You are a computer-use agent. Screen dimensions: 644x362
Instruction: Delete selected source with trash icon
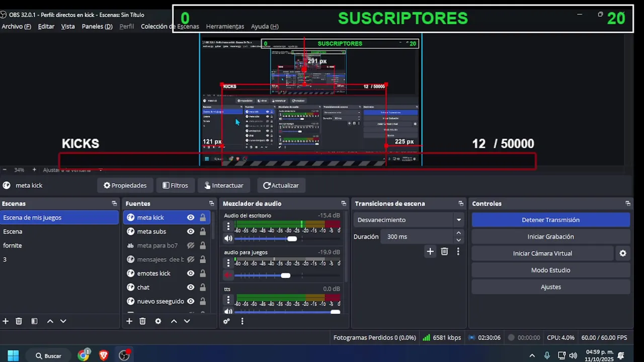tap(142, 321)
